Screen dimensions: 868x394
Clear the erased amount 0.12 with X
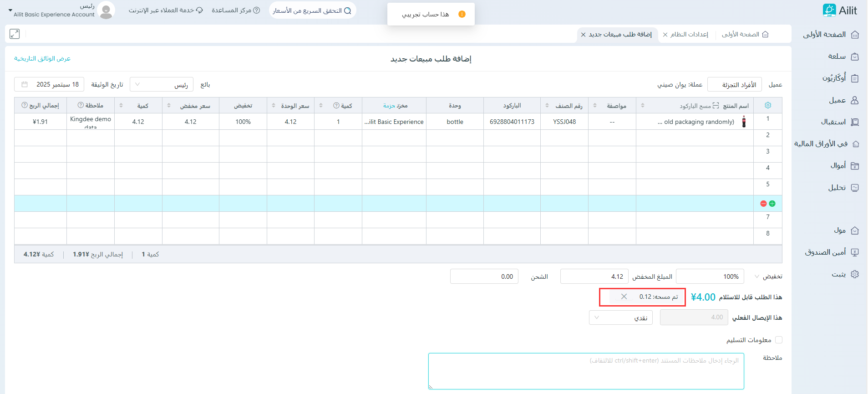pyautogui.click(x=624, y=297)
